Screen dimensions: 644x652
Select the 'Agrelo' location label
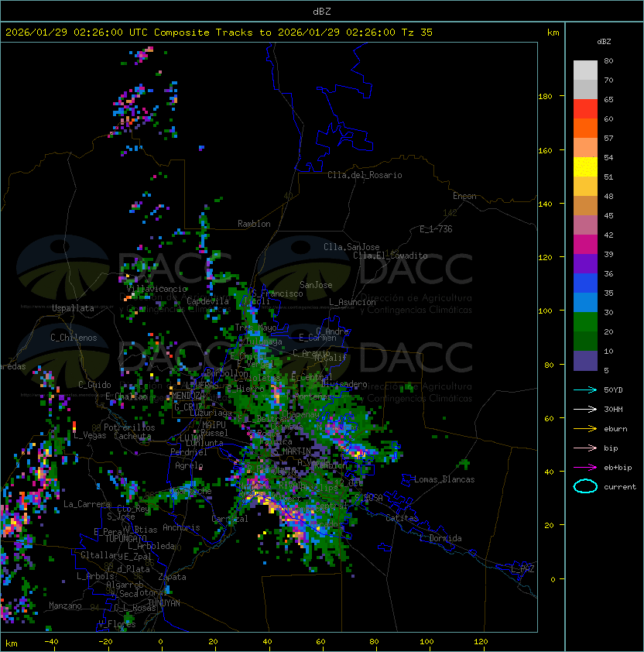[189, 465]
